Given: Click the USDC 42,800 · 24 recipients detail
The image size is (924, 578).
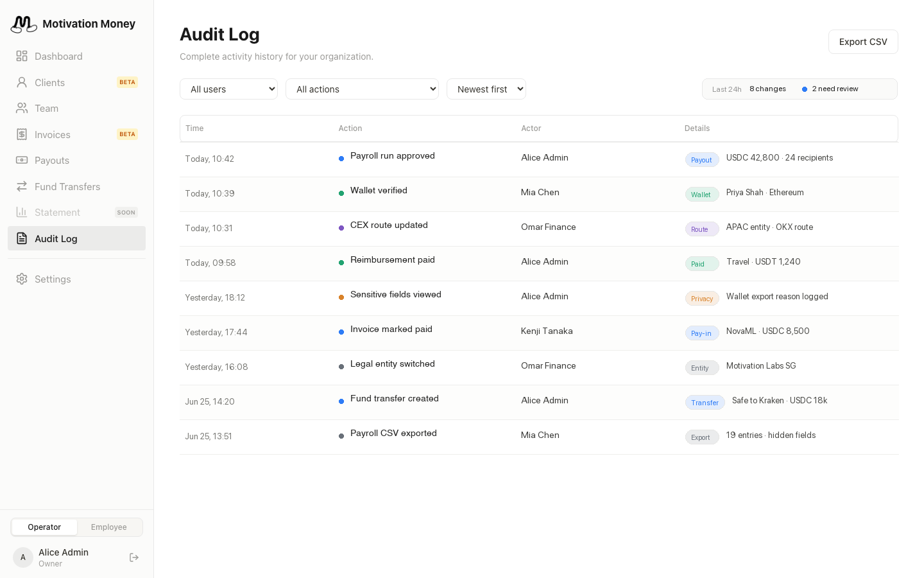Looking at the screenshot, I should (x=780, y=158).
